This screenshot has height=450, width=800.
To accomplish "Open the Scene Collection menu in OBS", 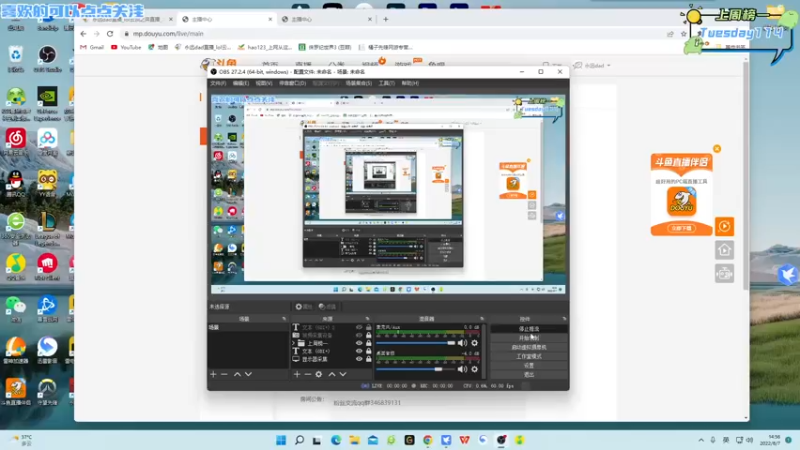I will 359,83.
